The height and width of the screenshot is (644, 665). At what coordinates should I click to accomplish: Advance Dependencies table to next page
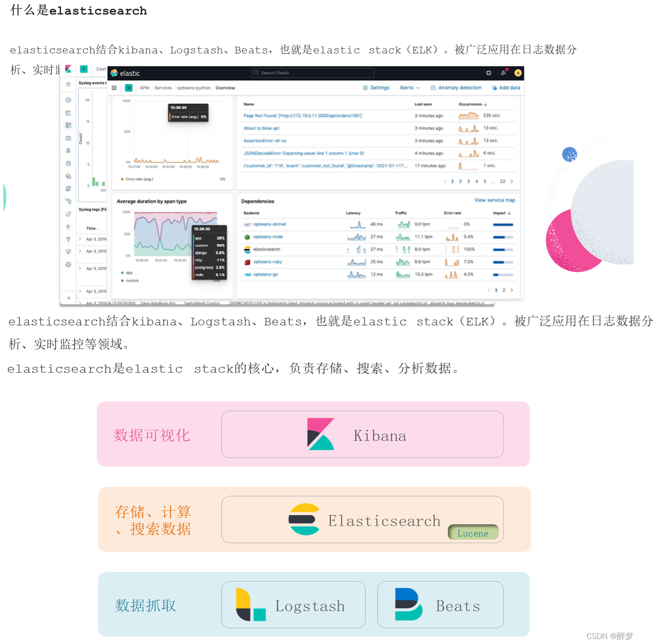512,290
